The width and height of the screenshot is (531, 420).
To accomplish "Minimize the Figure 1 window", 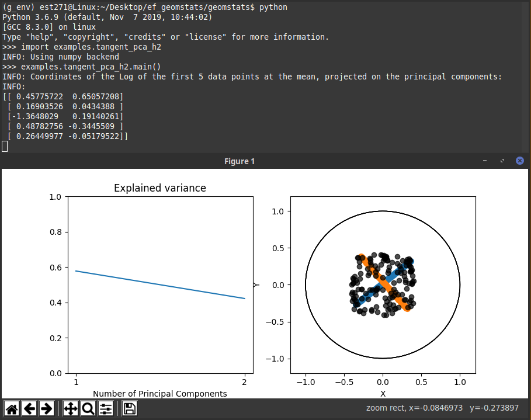I will coord(485,161).
